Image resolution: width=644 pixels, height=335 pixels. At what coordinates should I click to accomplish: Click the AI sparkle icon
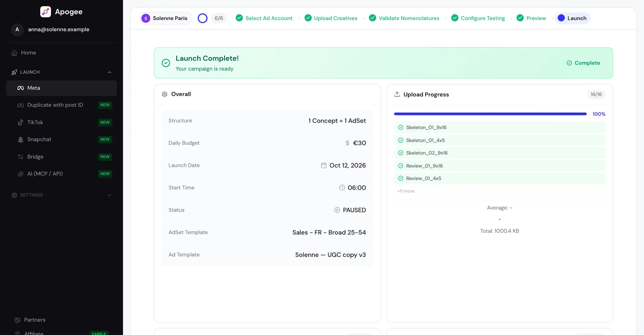pyautogui.click(x=21, y=174)
